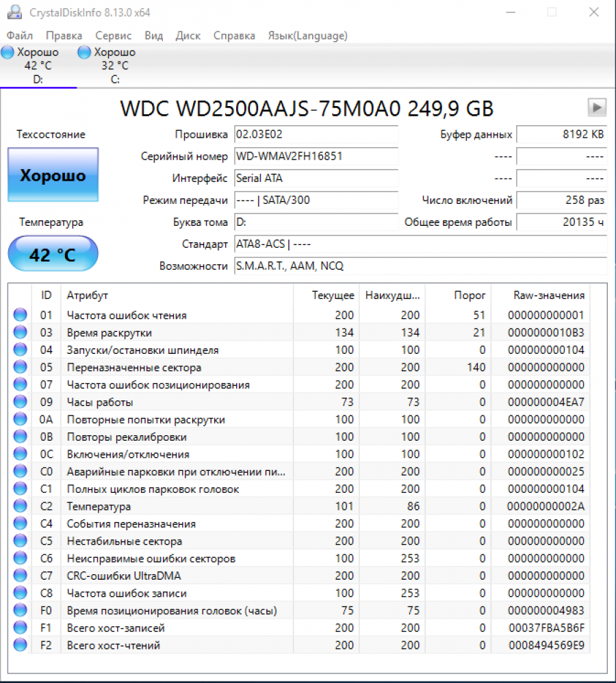Click status orb for События переназначения
Screen dimensions: 616x683
click(20, 523)
